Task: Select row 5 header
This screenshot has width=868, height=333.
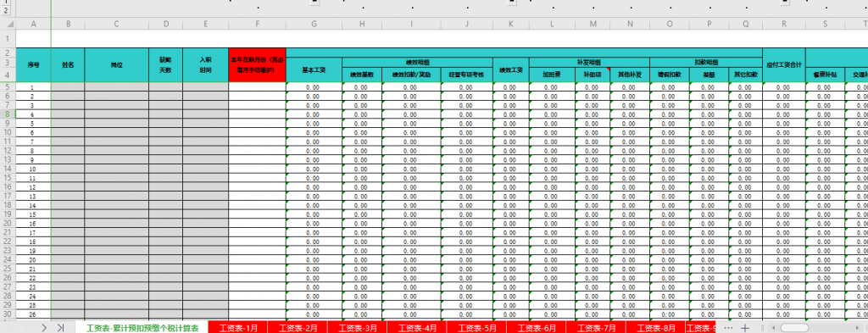Action: (x=8, y=86)
